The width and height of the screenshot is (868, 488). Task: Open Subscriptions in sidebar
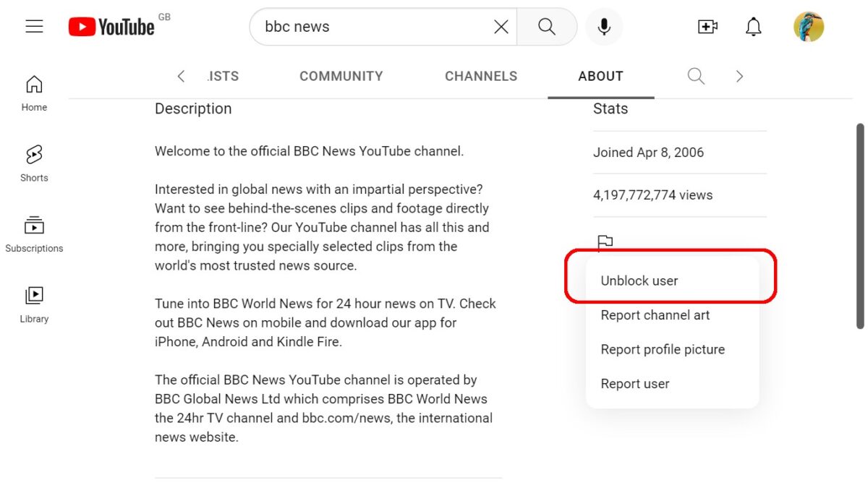click(x=34, y=234)
